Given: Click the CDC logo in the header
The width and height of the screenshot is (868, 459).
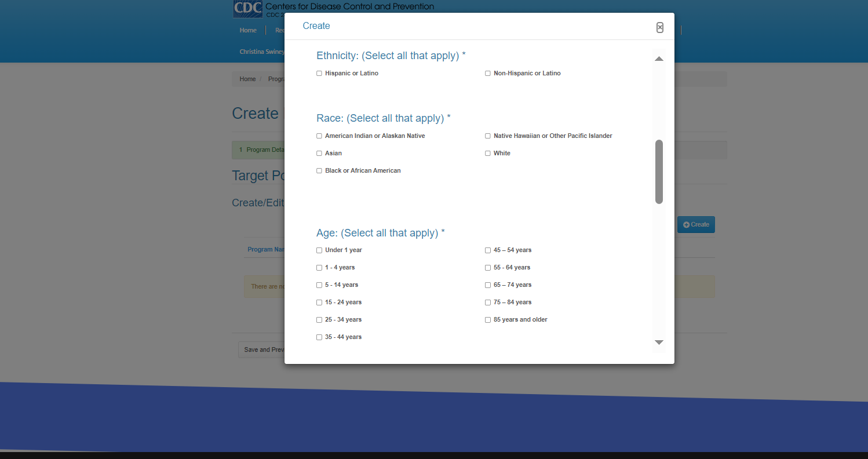Looking at the screenshot, I should [x=248, y=9].
